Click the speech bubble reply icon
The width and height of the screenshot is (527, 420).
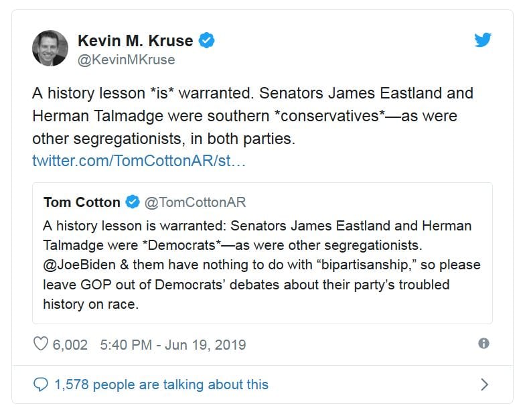(x=41, y=384)
